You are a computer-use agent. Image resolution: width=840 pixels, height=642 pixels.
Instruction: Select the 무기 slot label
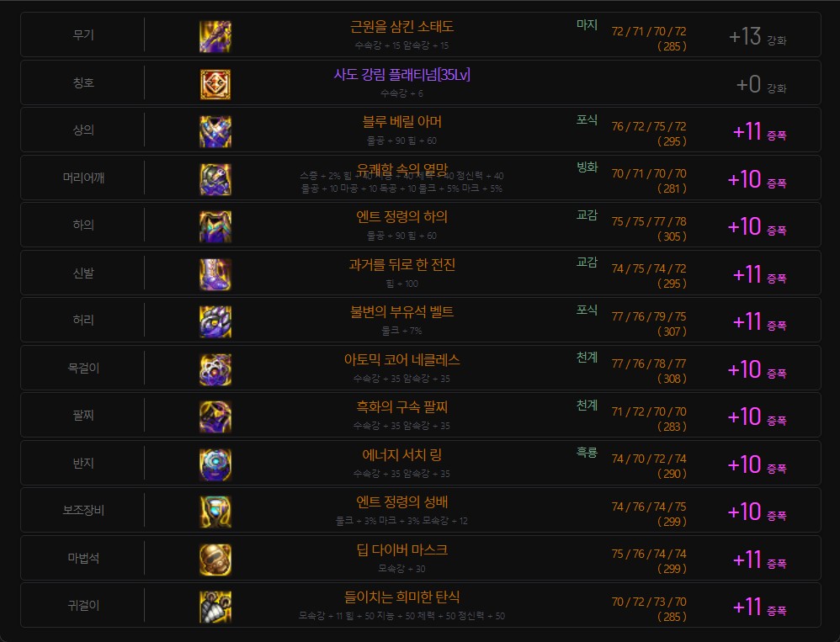click(x=82, y=35)
